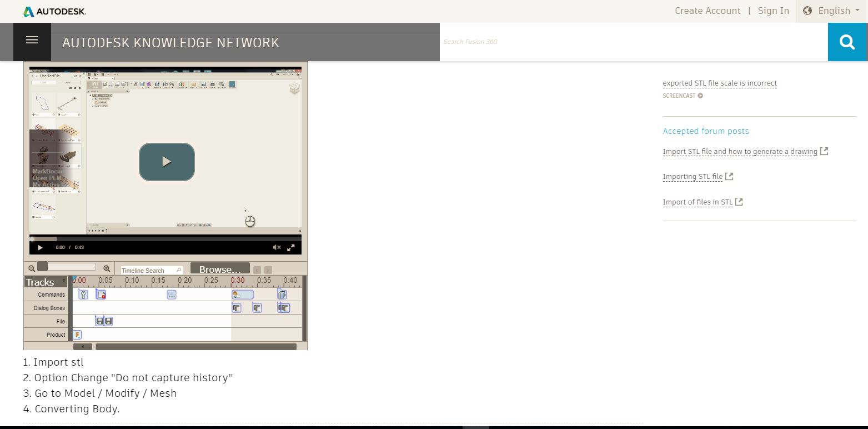Open Create Account link
868x429 pixels.
(x=708, y=11)
